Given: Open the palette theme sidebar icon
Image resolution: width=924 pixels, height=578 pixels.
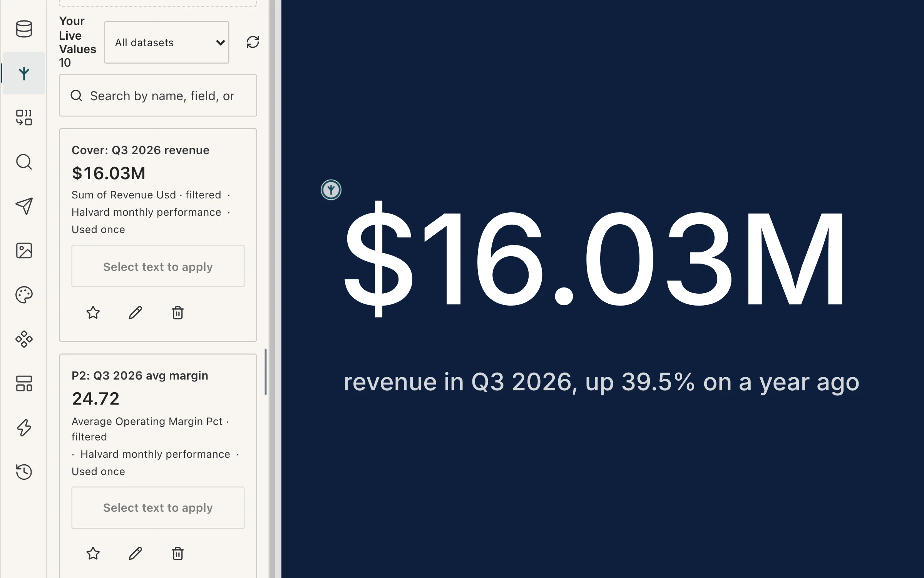Looking at the screenshot, I should [24, 295].
